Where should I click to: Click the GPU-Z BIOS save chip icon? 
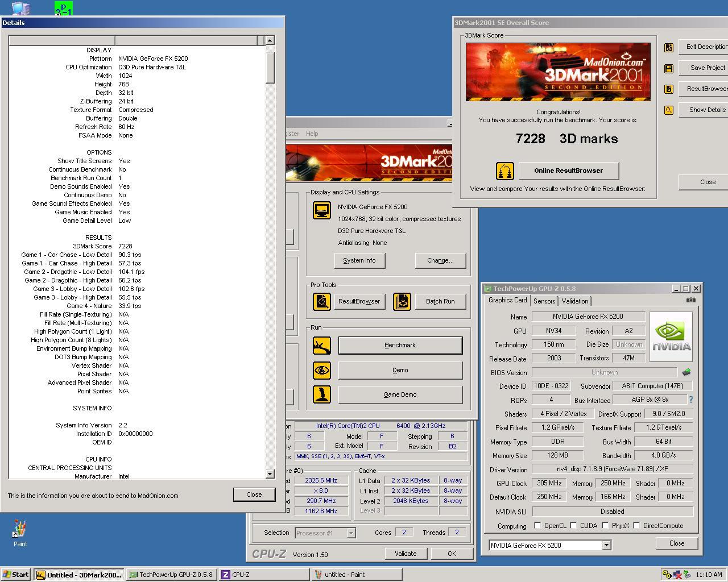pos(686,372)
